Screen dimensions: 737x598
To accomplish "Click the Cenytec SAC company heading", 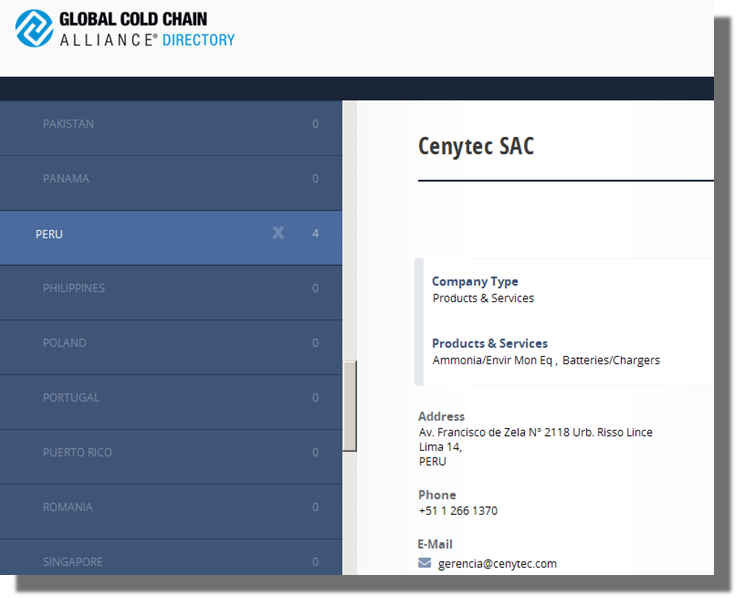I will (476, 146).
